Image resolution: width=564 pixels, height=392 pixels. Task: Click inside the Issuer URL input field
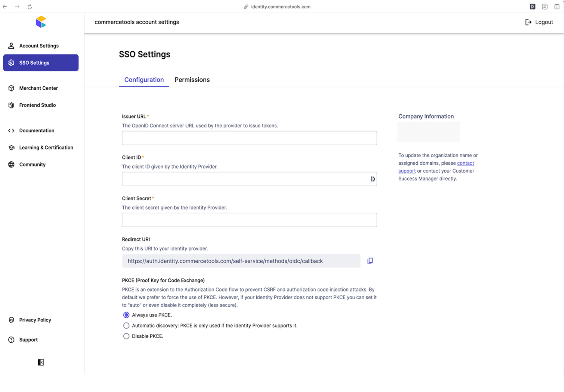[249, 138]
